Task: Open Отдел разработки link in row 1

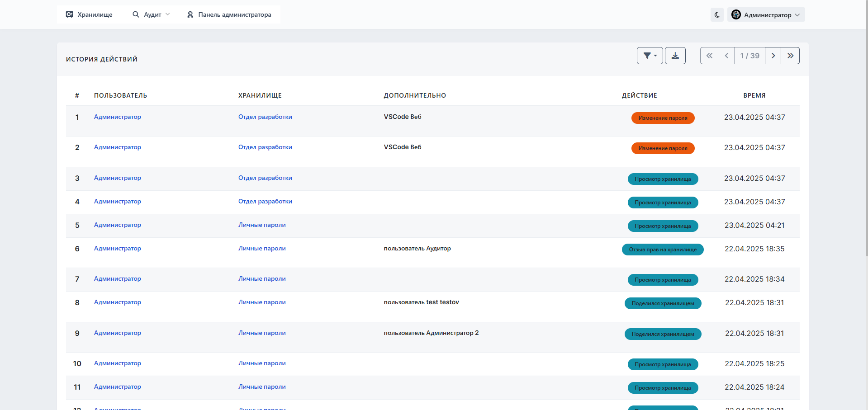Action: pos(265,117)
